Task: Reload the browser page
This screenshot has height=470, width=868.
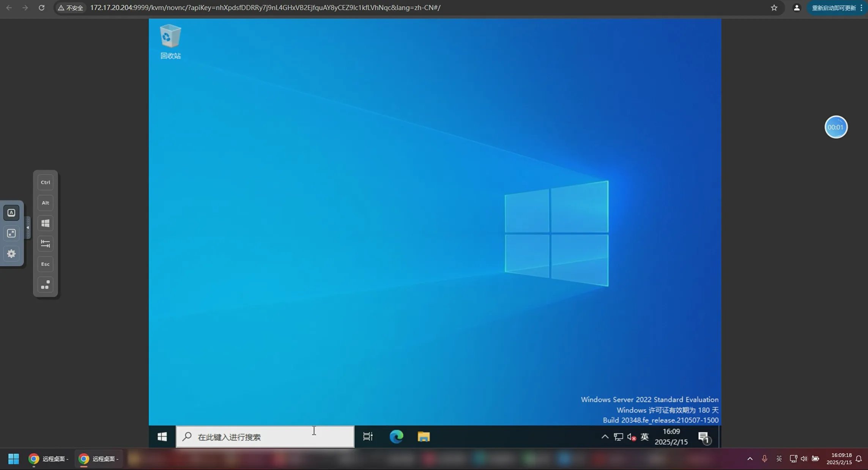Action: (x=41, y=8)
